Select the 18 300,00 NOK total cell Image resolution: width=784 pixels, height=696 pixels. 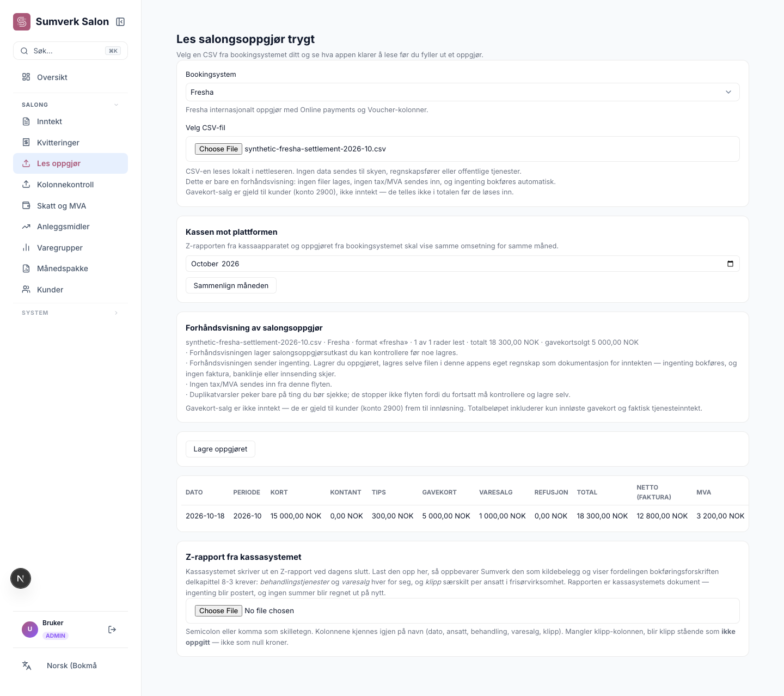coord(602,516)
